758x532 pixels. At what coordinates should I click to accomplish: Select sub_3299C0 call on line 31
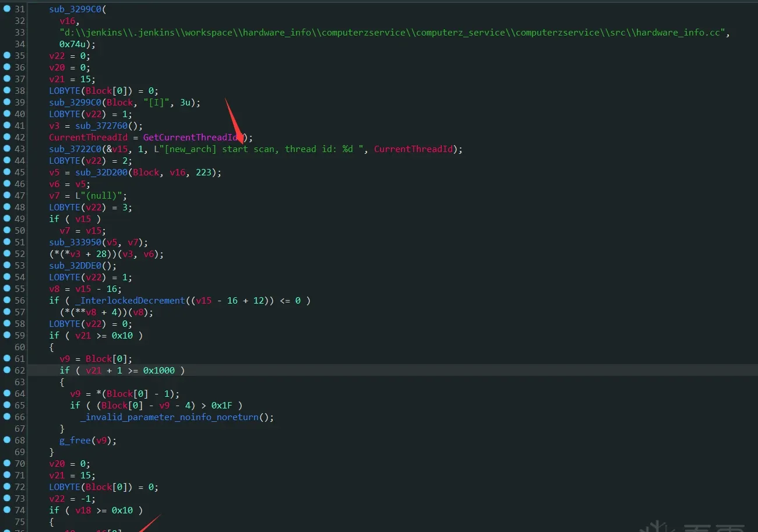[75, 9]
